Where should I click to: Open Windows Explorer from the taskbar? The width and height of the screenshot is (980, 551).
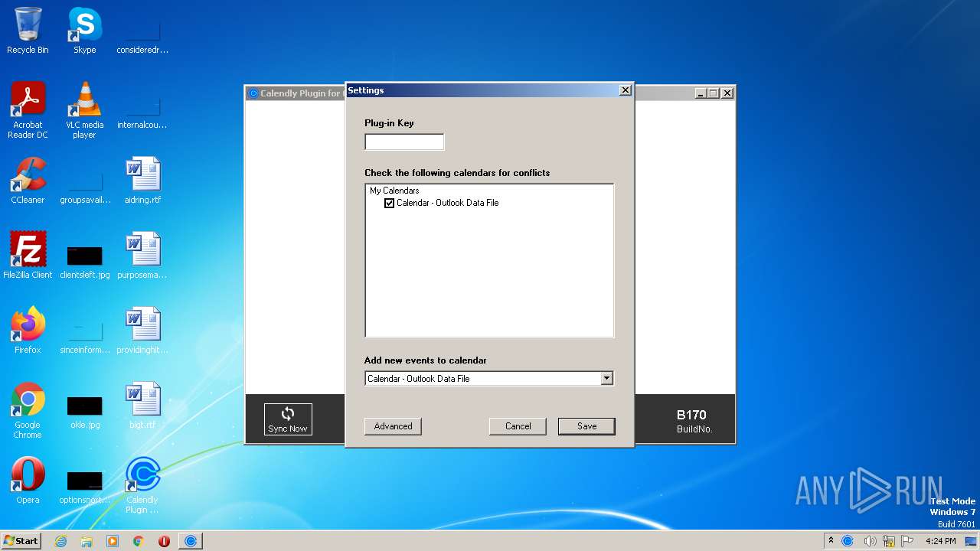(x=87, y=541)
